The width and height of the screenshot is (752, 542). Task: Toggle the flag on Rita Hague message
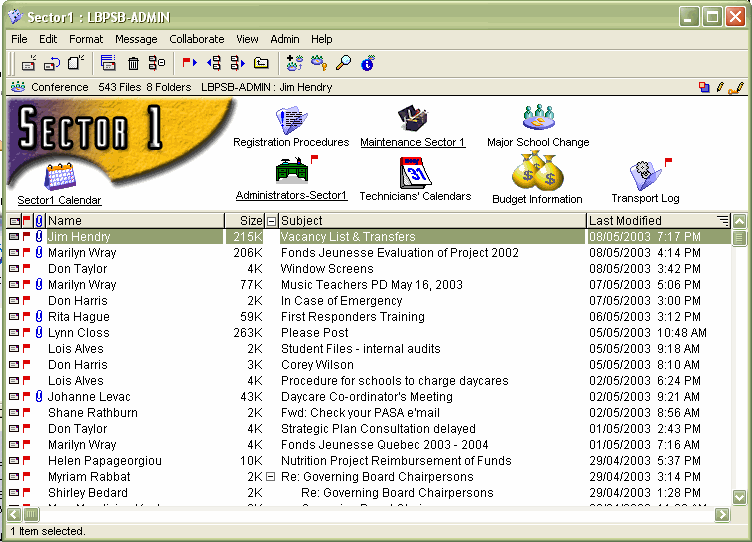27,317
